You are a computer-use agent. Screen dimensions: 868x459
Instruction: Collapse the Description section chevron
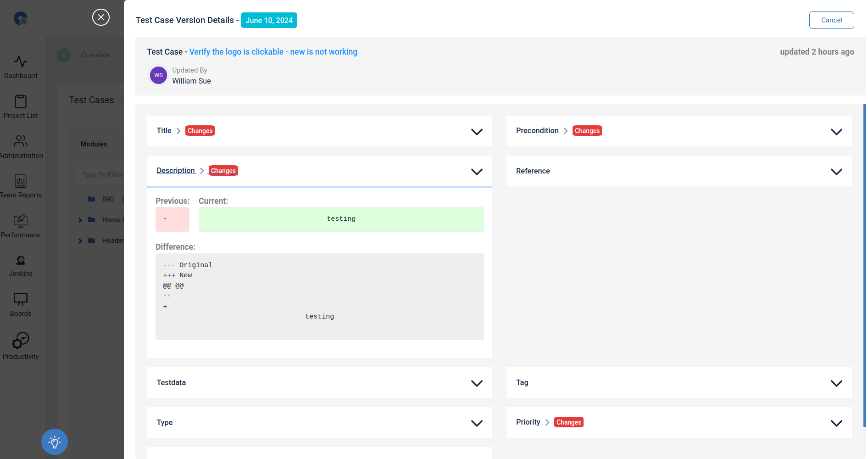click(477, 172)
